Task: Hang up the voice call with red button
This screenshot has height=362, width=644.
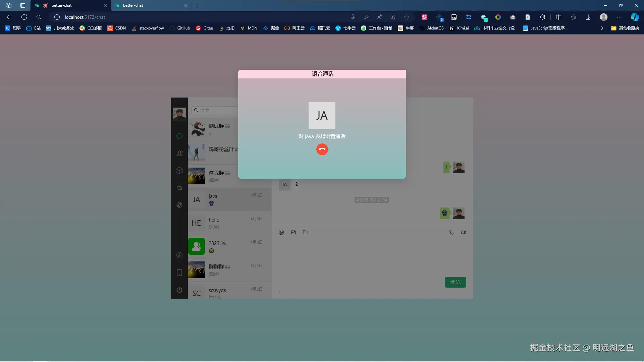Action: click(x=322, y=149)
